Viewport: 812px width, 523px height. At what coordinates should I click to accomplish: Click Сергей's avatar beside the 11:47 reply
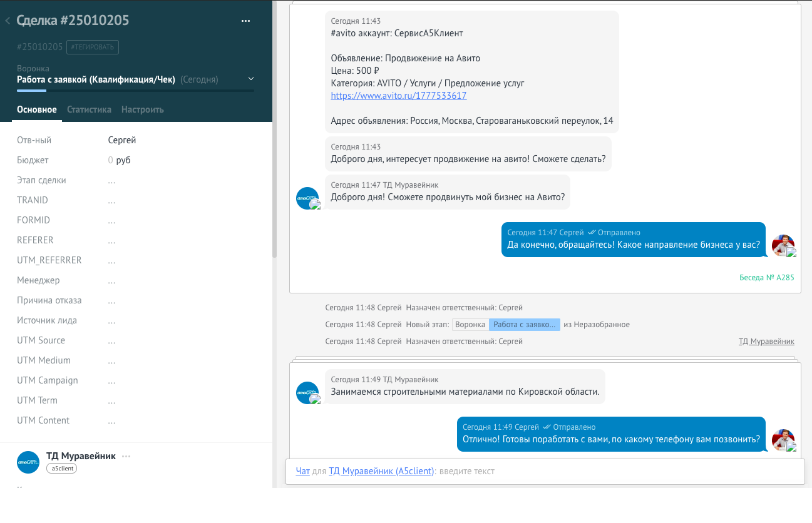pyautogui.click(x=783, y=246)
